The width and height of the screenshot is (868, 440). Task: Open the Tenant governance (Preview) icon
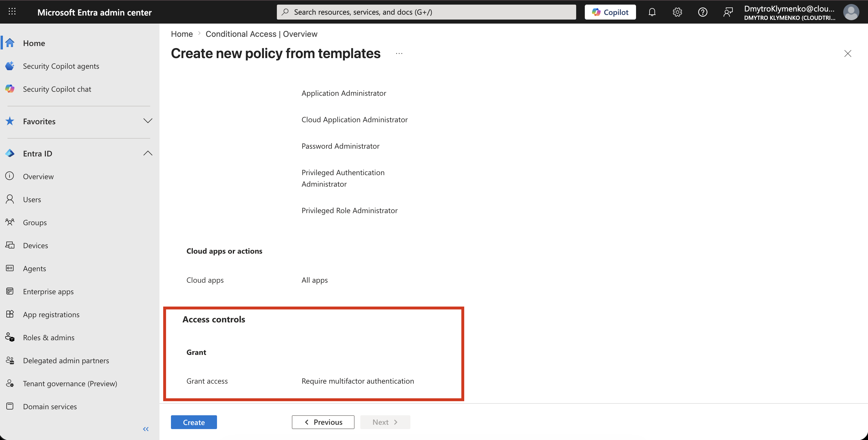pyautogui.click(x=10, y=383)
